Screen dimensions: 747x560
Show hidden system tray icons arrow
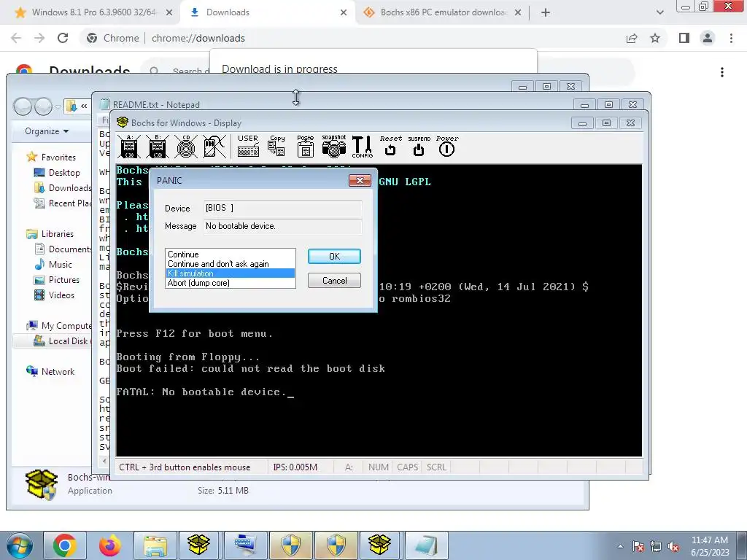click(620, 546)
